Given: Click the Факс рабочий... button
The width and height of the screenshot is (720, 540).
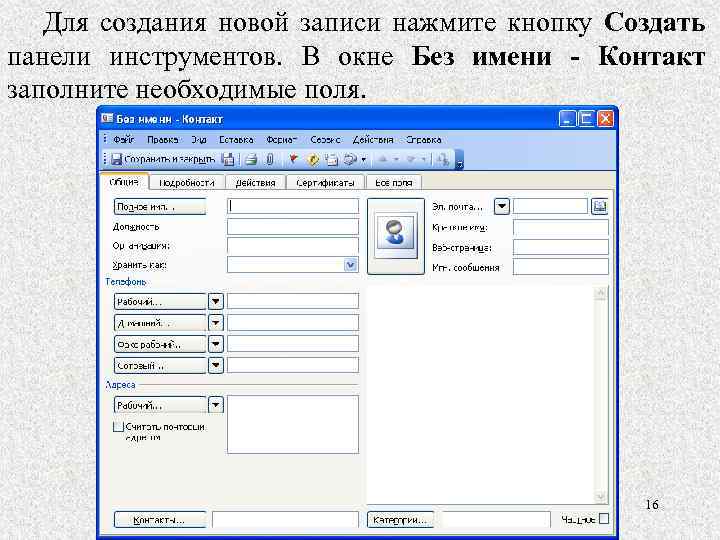Looking at the screenshot, I should [160, 344].
